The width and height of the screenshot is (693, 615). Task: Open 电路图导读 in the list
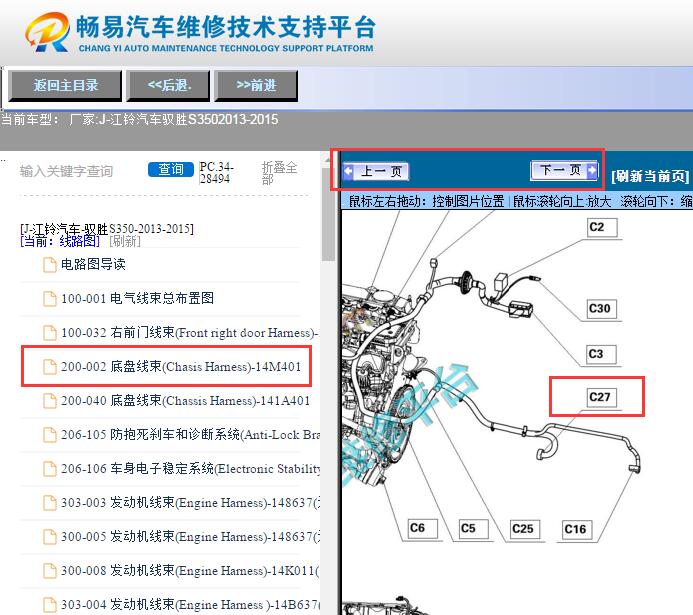tap(93, 264)
